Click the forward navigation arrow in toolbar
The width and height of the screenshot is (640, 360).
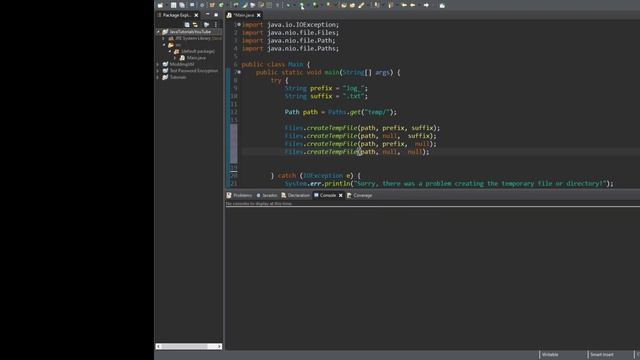pyautogui.click(x=426, y=5)
